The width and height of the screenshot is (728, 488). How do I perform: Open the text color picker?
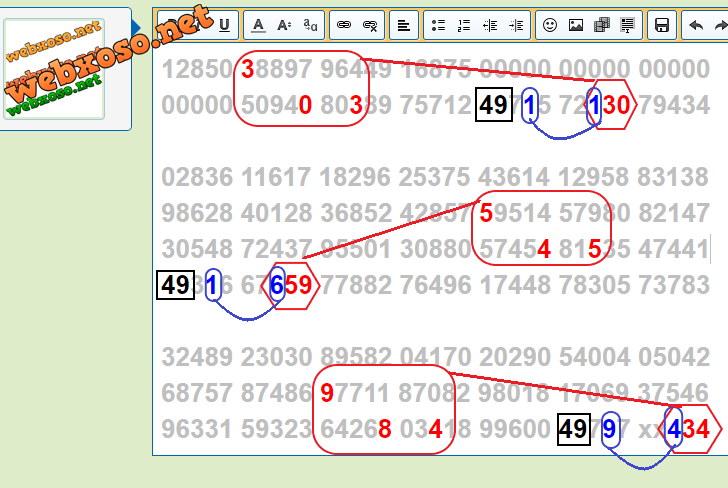pyautogui.click(x=258, y=25)
